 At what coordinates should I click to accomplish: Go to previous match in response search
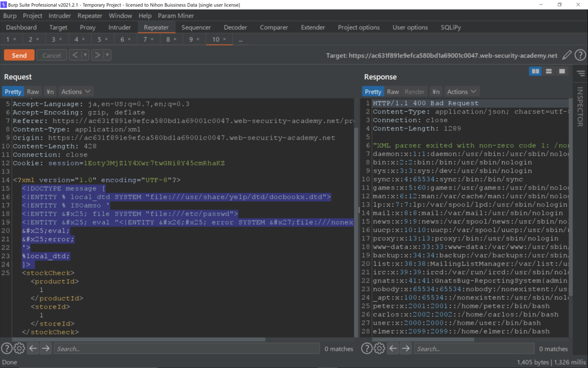393,348
